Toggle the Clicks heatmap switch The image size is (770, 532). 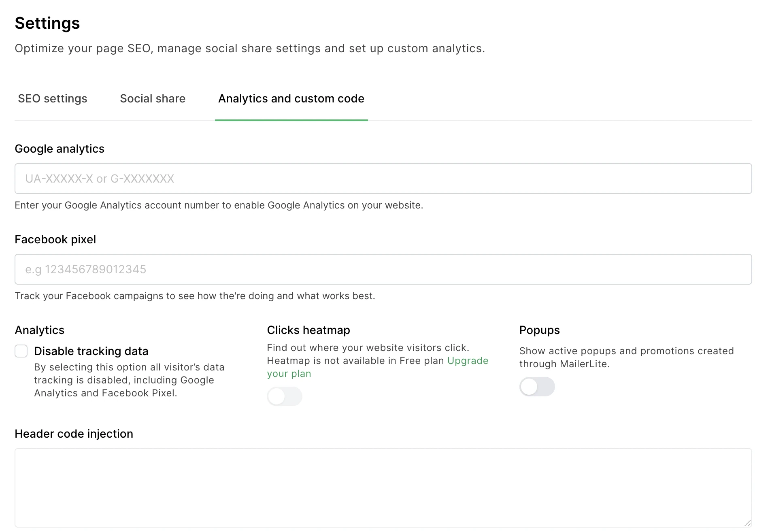[x=284, y=396]
